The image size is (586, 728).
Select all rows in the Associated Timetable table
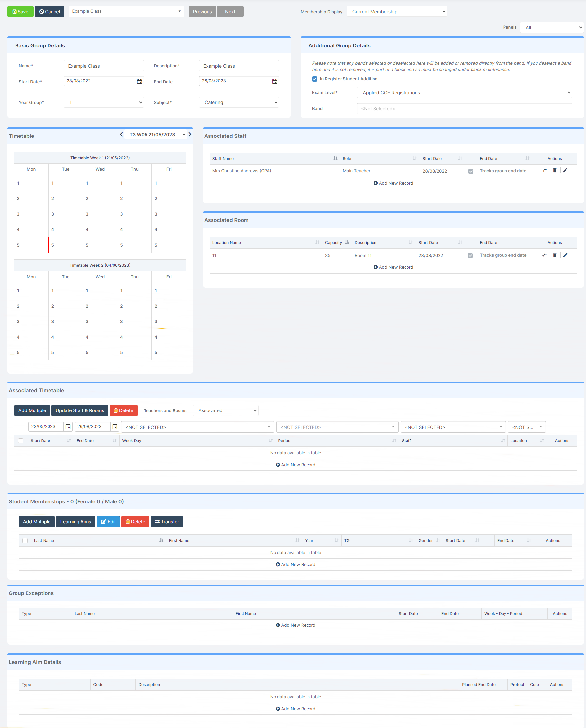tap(20, 440)
